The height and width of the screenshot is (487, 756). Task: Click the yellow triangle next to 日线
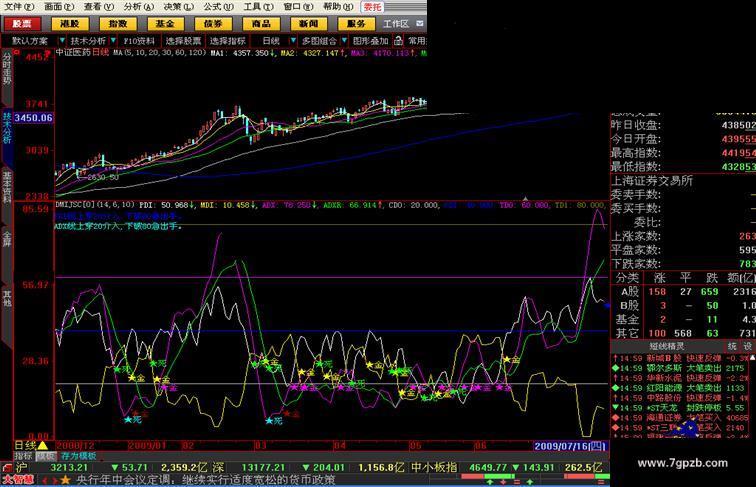[43, 446]
